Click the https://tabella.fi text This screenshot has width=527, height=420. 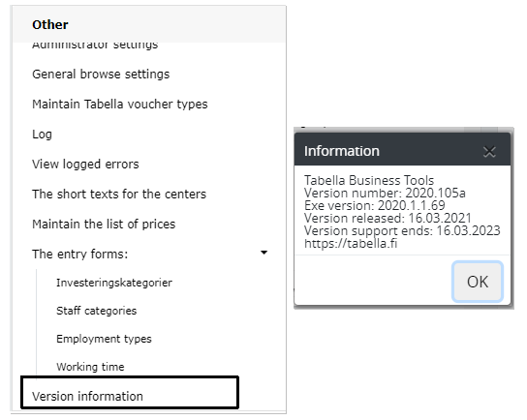(x=351, y=243)
